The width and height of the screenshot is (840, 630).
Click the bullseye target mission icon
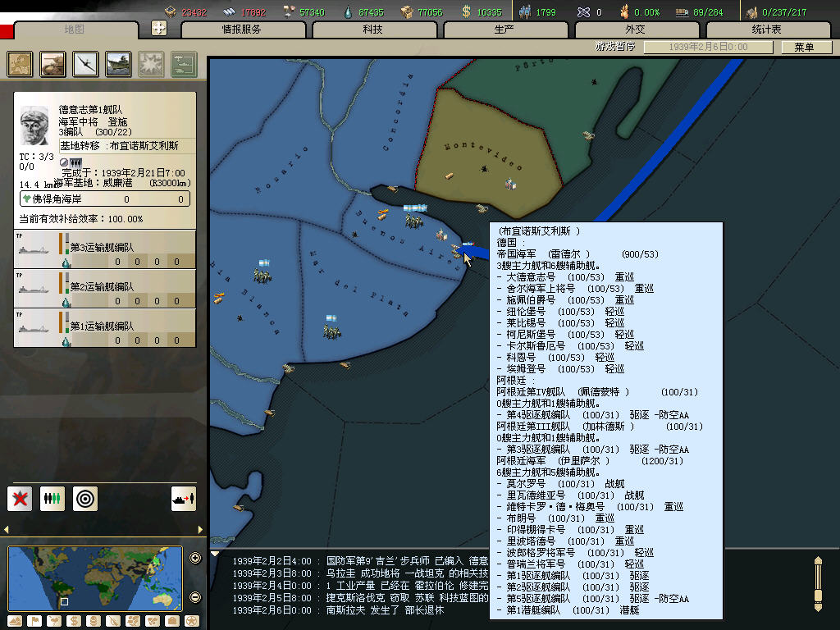pyautogui.click(x=85, y=498)
